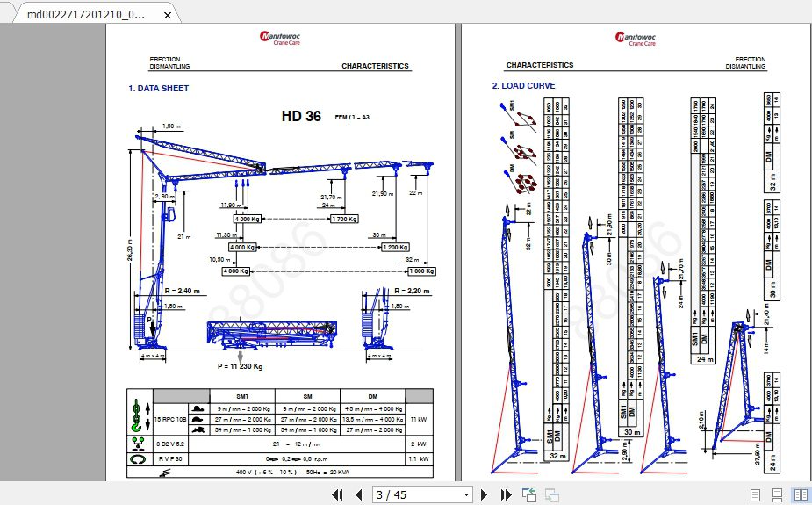The width and height of the screenshot is (812, 505).
Task: Click the '2. LOAD CURVE' heading
Action: click(523, 86)
